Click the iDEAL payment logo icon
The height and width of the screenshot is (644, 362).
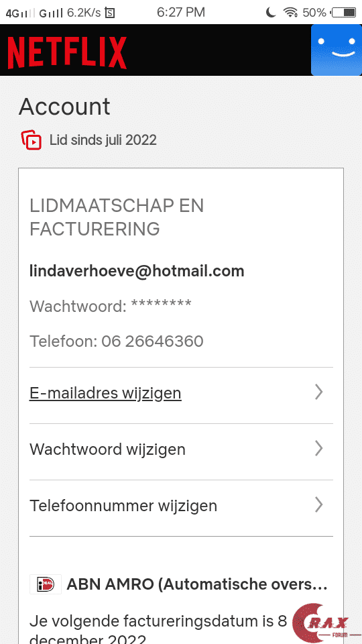[46, 584]
